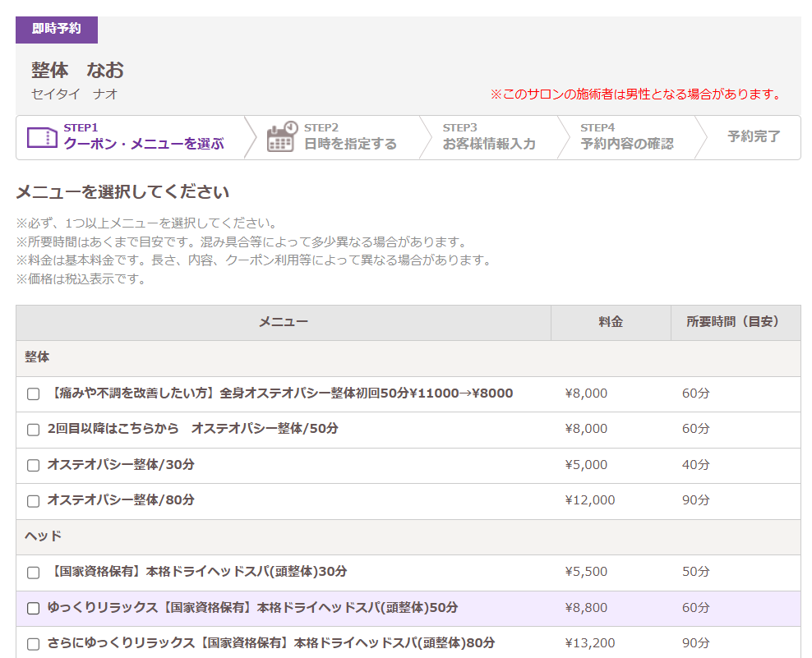Click the 所要時間（目安） column header
Viewport: 812px width, 658px height.
point(732,322)
